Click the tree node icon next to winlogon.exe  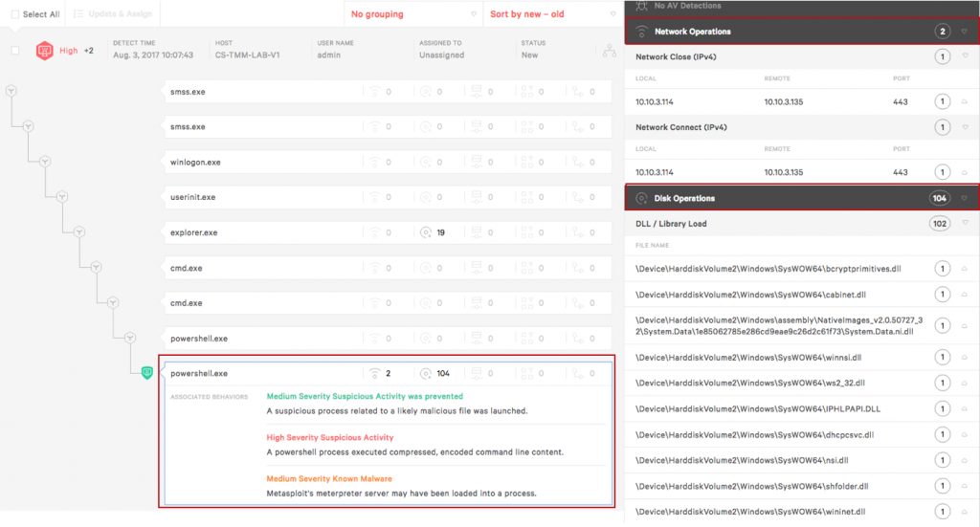[45, 162]
